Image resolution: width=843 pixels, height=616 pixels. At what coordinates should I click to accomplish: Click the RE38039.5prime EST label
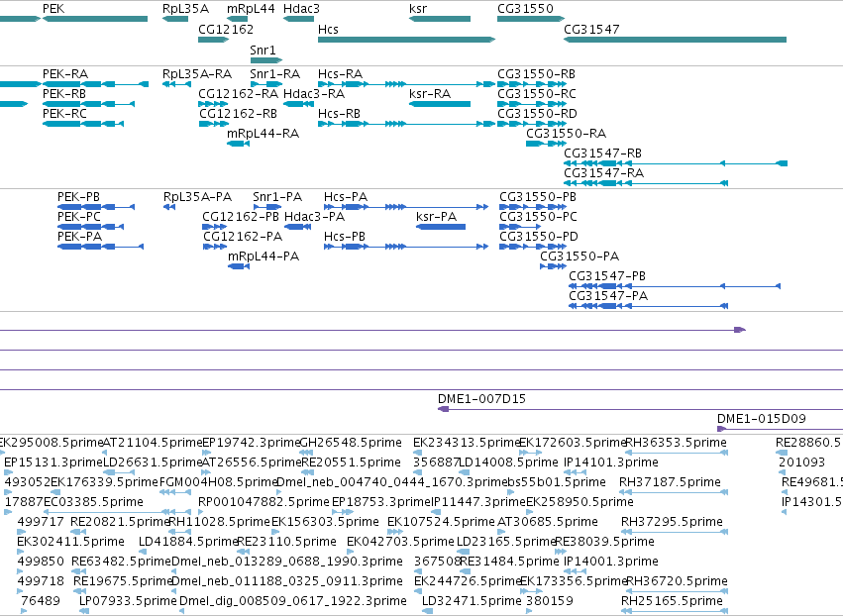604,542
